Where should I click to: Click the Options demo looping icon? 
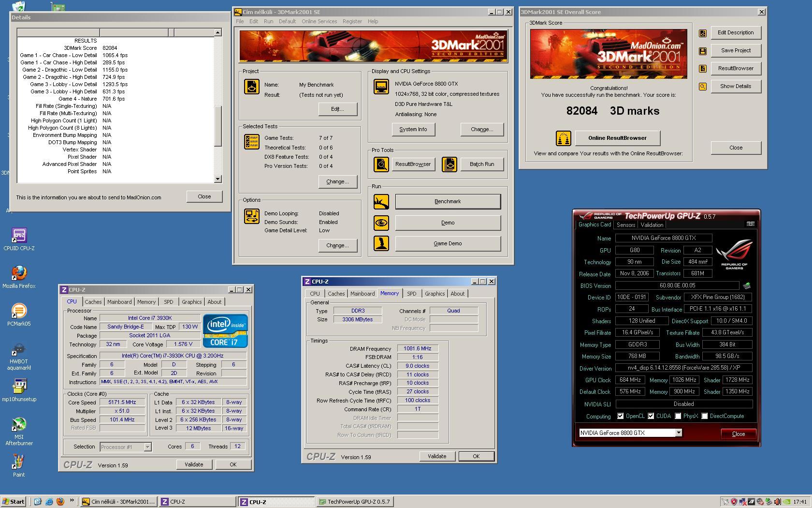(x=252, y=216)
